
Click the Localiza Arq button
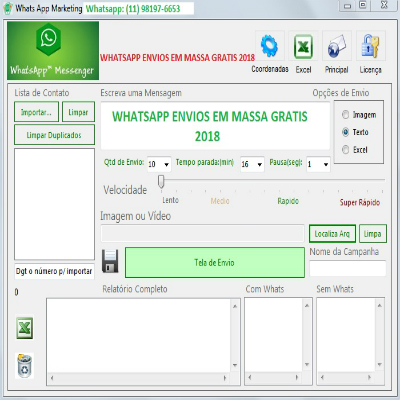(x=332, y=234)
